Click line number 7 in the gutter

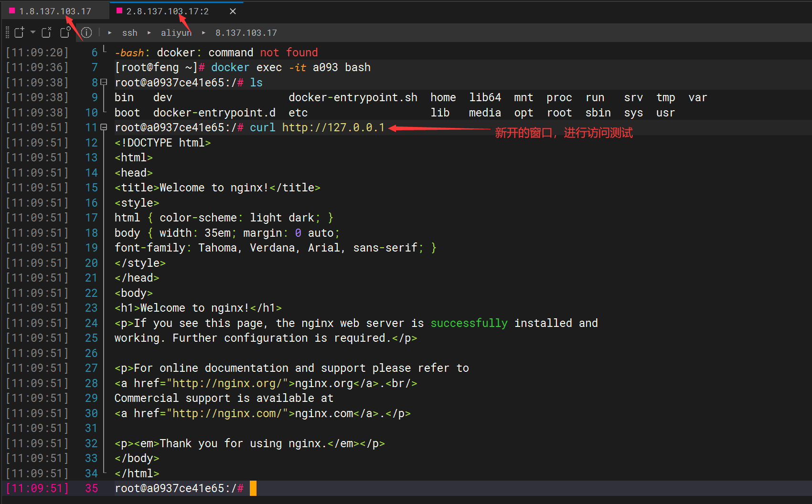pyautogui.click(x=95, y=67)
